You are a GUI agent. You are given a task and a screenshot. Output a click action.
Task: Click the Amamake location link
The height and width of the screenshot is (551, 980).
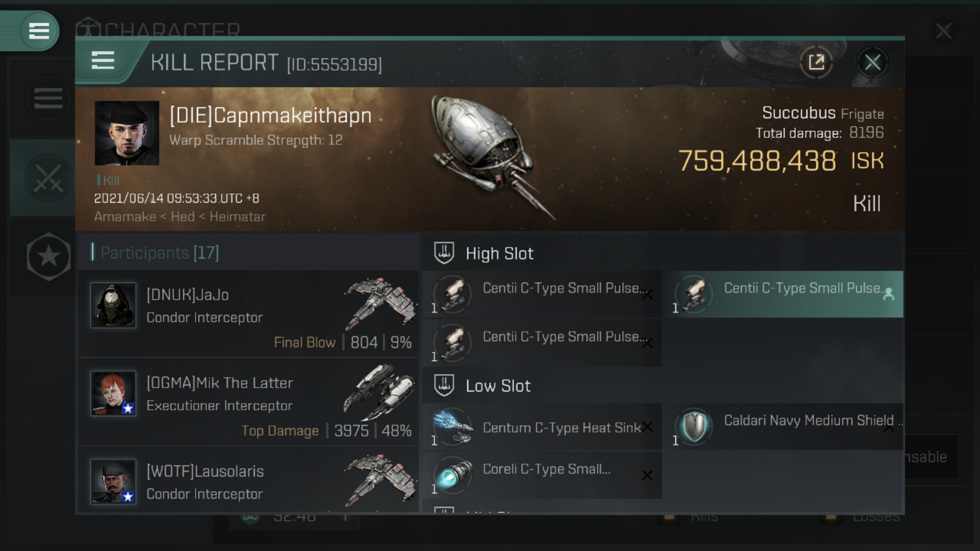click(125, 216)
